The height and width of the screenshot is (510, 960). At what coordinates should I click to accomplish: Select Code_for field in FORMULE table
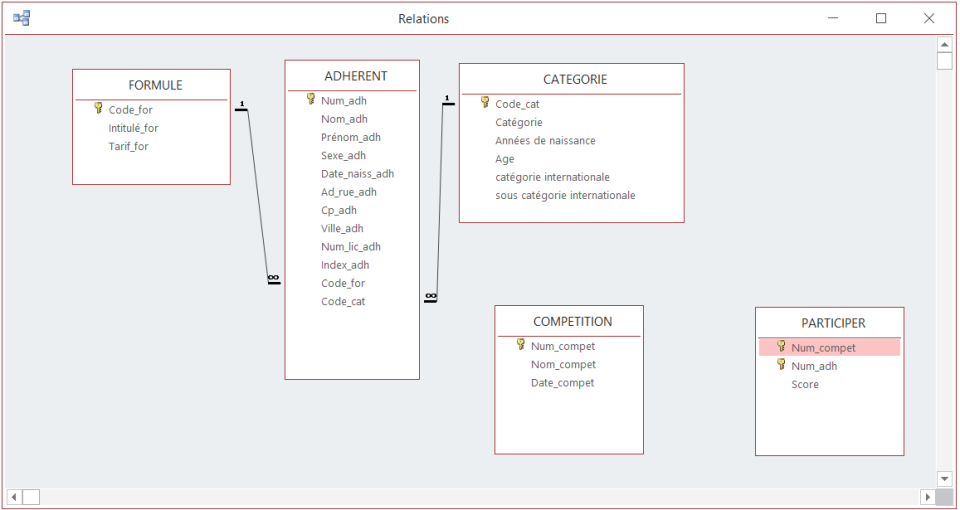130,110
